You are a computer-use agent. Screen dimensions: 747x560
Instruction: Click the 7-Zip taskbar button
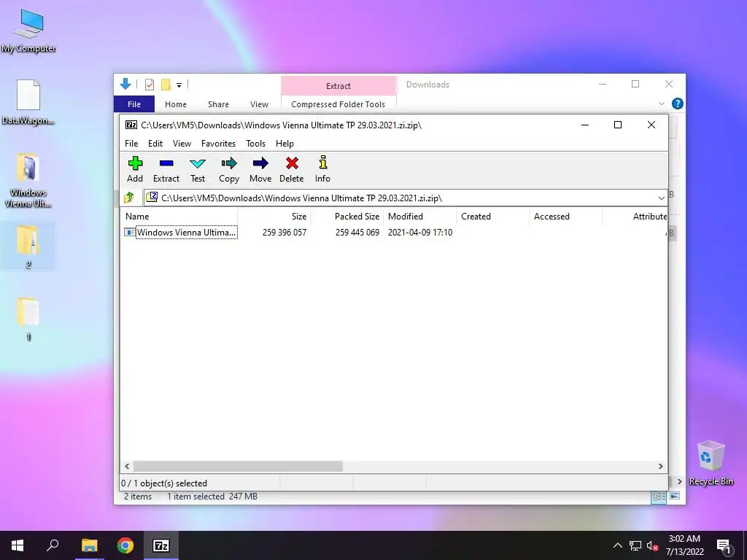point(161,545)
